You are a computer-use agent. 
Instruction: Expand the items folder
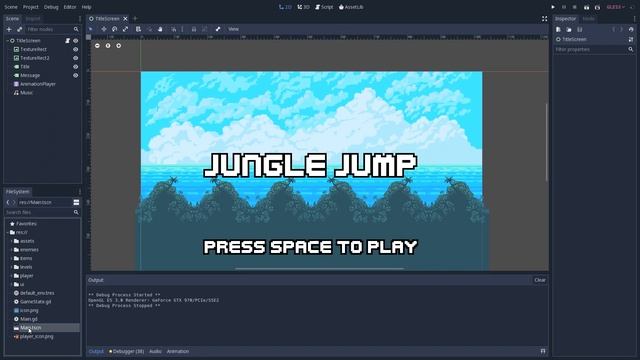tap(11, 258)
